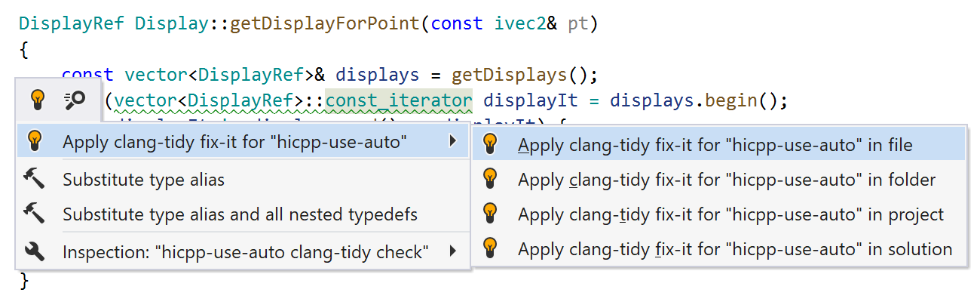
Task: Apply the hicpp-use-auto fix-it in file
Action: [715, 144]
